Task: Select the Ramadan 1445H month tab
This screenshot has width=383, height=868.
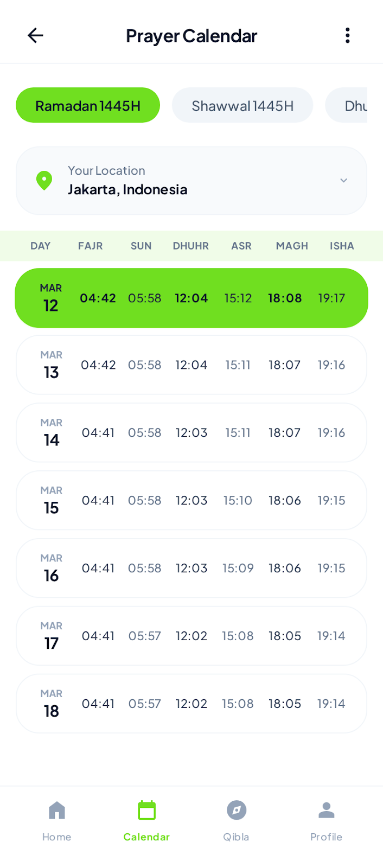Action: pos(88,105)
